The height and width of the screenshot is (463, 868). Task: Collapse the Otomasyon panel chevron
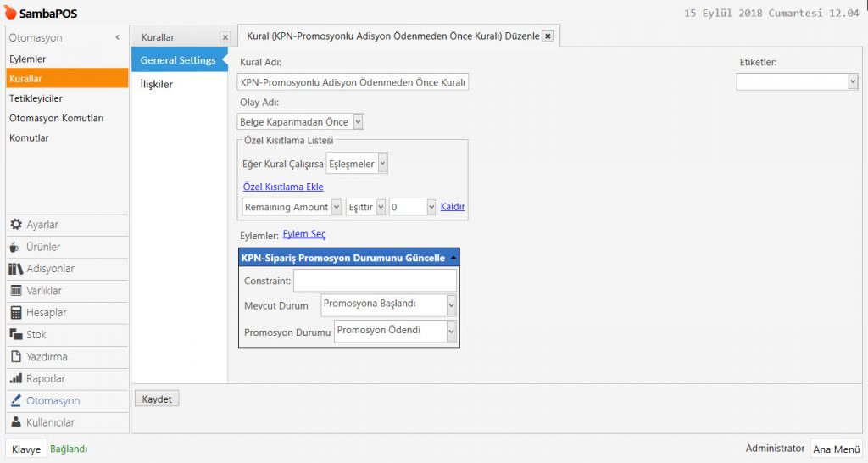(117, 38)
